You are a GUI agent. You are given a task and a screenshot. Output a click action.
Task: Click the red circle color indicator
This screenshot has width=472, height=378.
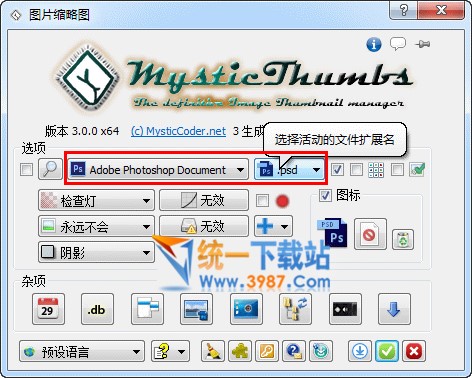point(282,201)
